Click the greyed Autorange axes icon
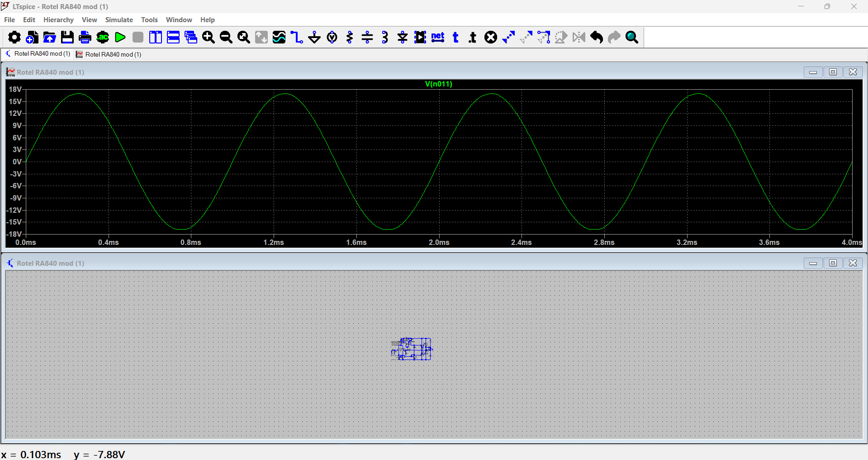The height and width of the screenshot is (460, 868). pos(261,37)
